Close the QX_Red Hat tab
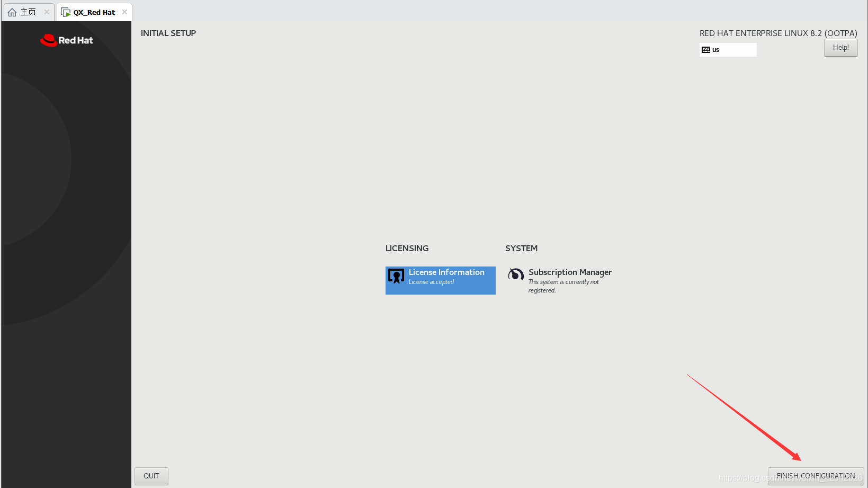This screenshot has width=868, height=488. [x=124, y=12]
